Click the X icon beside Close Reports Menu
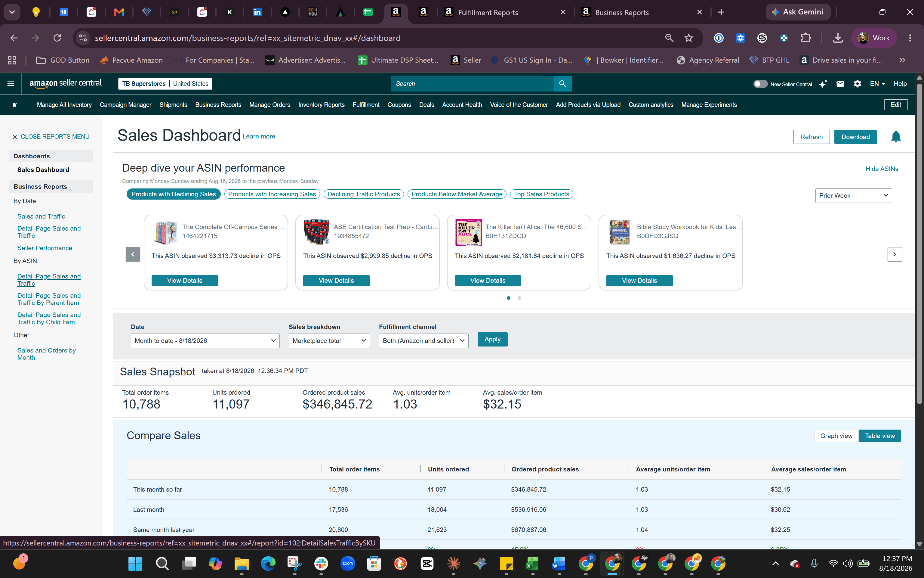This screenshot has width=924, height=578. (15, 137)
